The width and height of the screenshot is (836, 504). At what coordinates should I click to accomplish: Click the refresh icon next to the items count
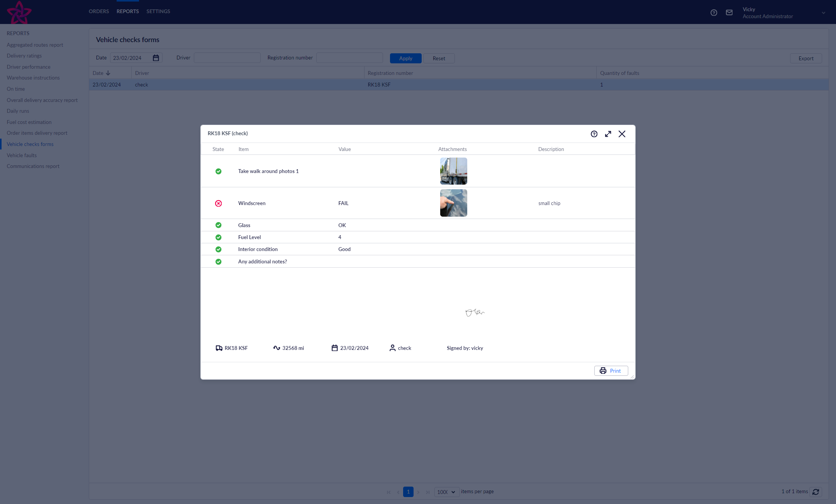click(x=816, y=492)
